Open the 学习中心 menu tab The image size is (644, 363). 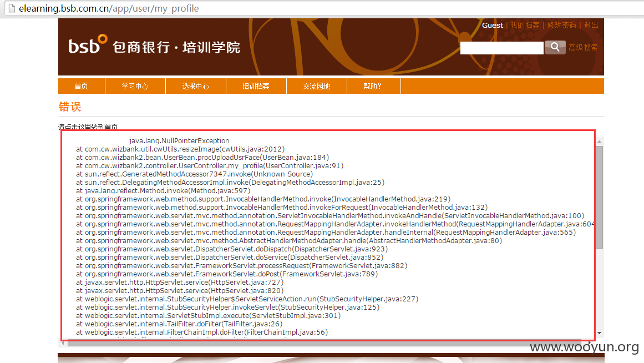point(135,86)
